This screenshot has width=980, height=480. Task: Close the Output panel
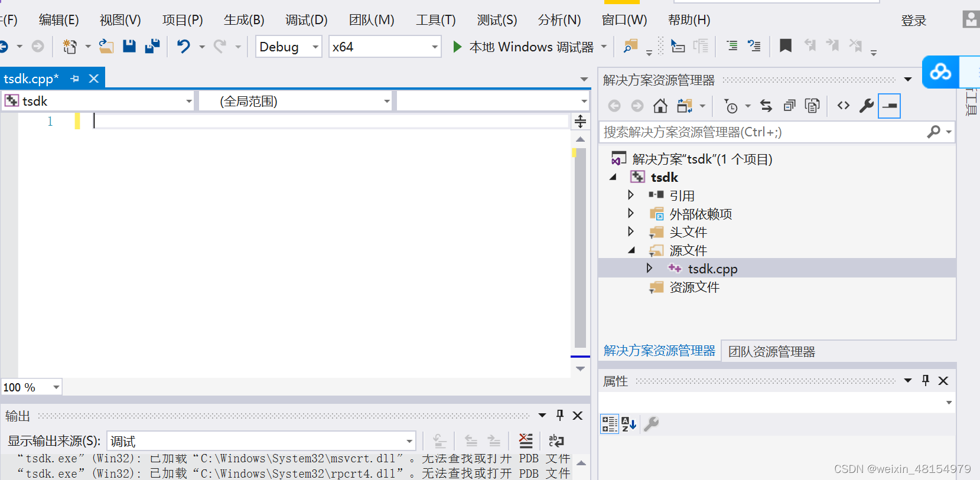pyautogui.click(x=578, y=416)
